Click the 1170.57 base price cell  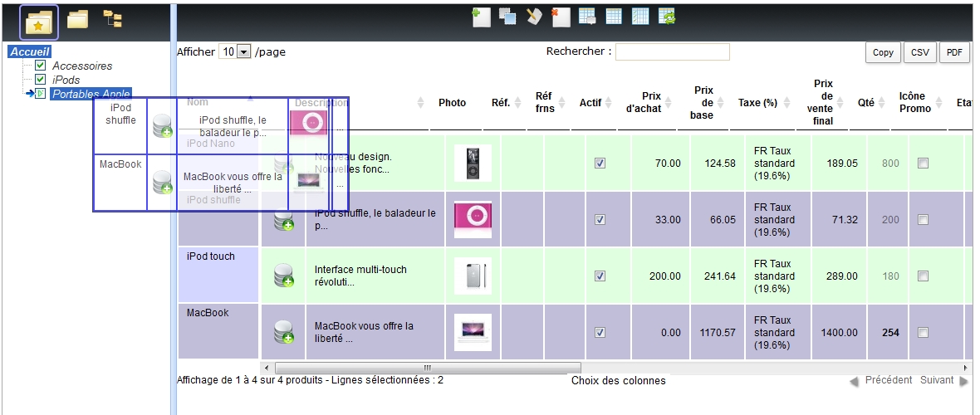point(718,333)
